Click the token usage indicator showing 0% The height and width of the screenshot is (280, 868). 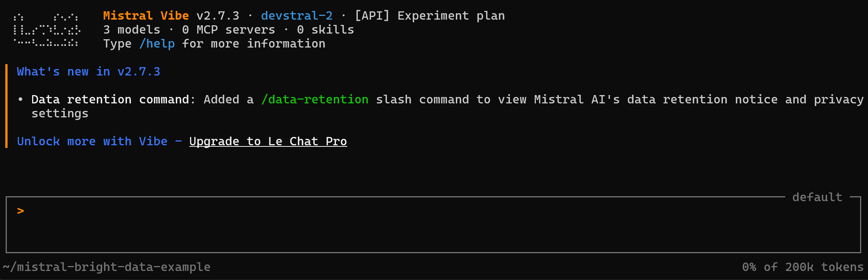pos(803,267)
